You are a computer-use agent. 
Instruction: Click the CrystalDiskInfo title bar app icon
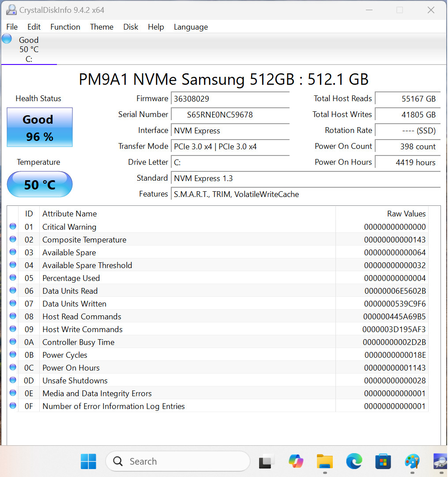pos(11,10)
